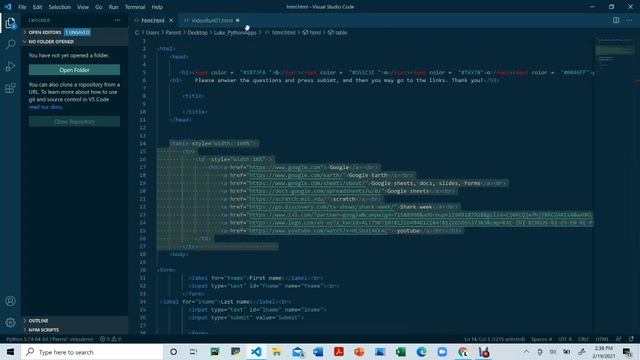Open the Manage gear menu
This screenshot has height=360, width=640.
click(10, 322)
